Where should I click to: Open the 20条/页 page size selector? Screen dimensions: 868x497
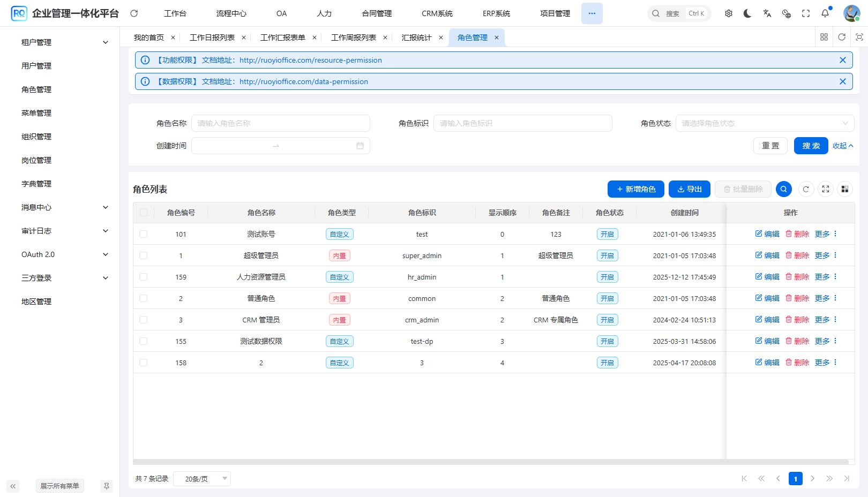202,479
